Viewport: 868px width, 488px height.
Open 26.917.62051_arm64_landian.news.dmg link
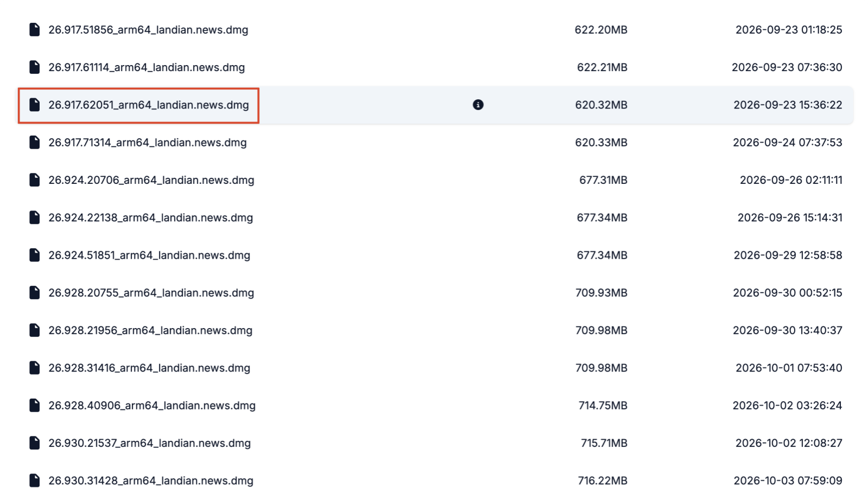point(149,105)
